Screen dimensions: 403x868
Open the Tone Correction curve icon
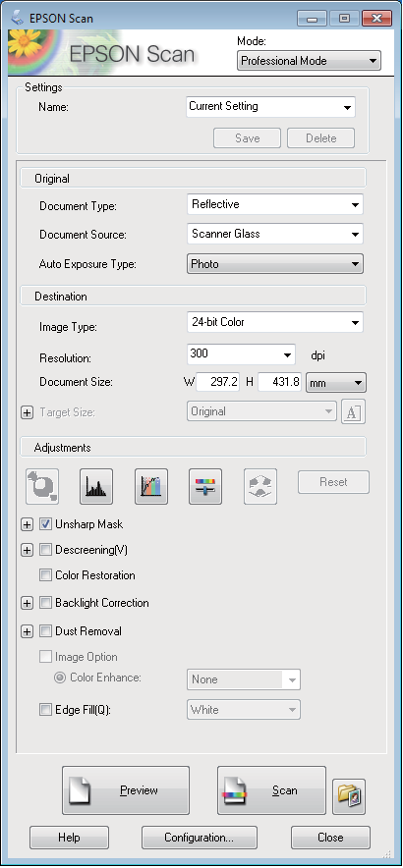[x=151, y=486]
